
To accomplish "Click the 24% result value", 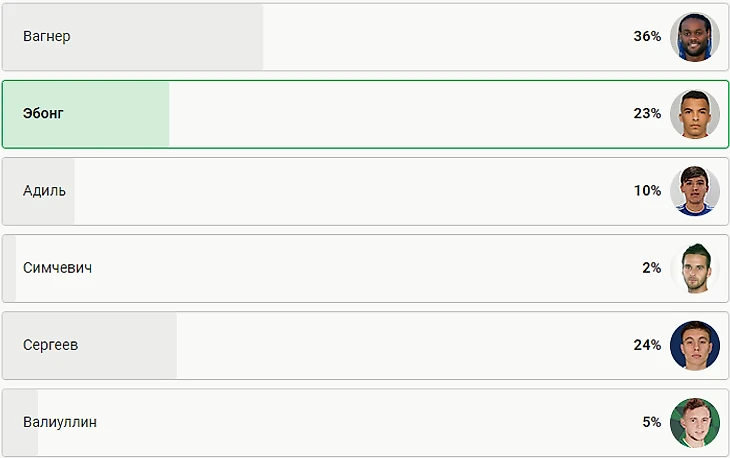I will coord(647,345).
